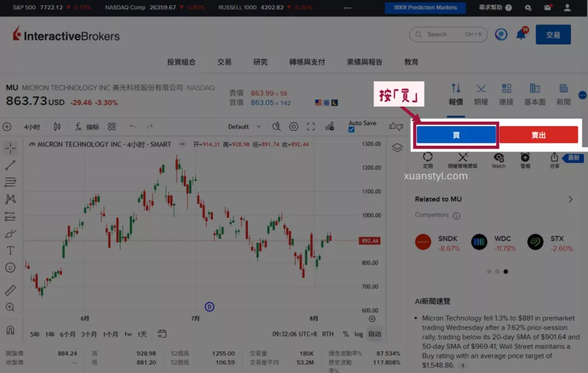Open the mail inbox icon
The width and height of the screenshot is (588, 373).
coord(548,7)
